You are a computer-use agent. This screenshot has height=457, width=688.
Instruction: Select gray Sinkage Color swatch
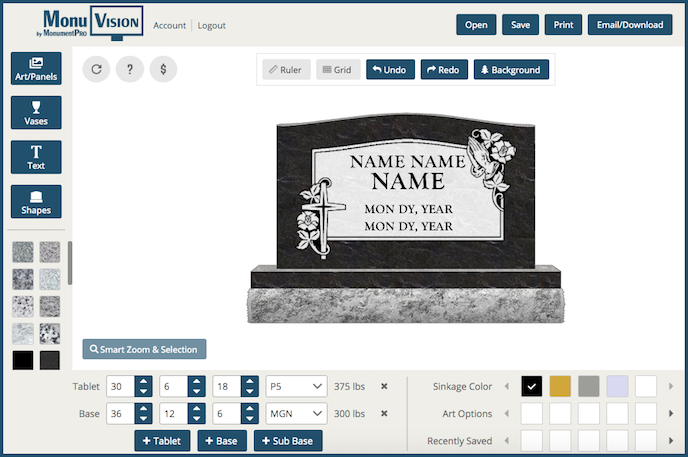point(589,386)
